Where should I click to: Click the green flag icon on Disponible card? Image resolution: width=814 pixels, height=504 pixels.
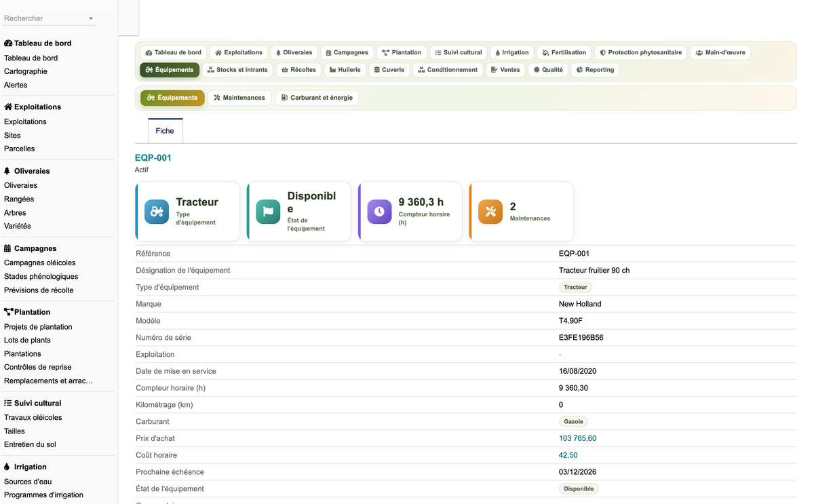(268, 212)
